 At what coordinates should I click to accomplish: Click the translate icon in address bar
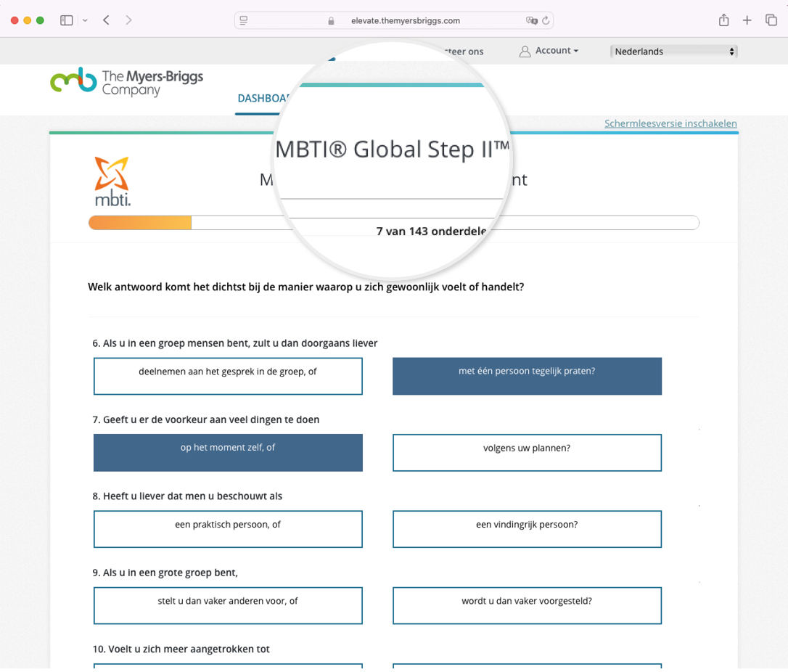point(530,20)
